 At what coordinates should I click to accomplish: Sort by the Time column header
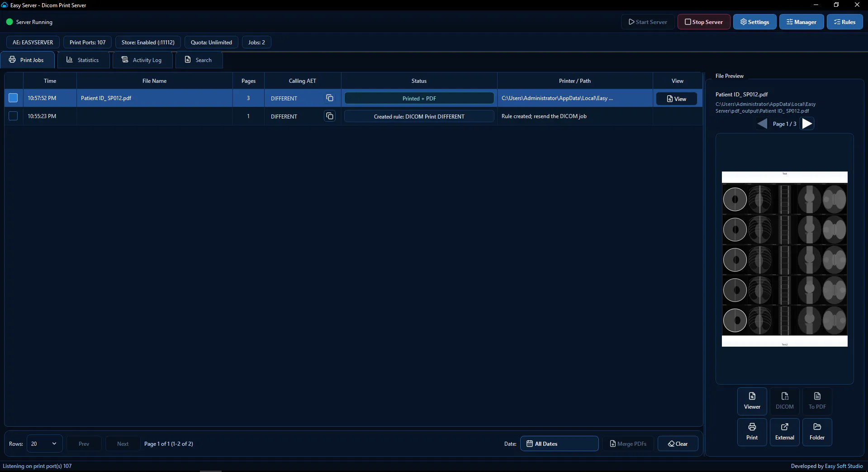pyautogui.click(x=50, y=81)
